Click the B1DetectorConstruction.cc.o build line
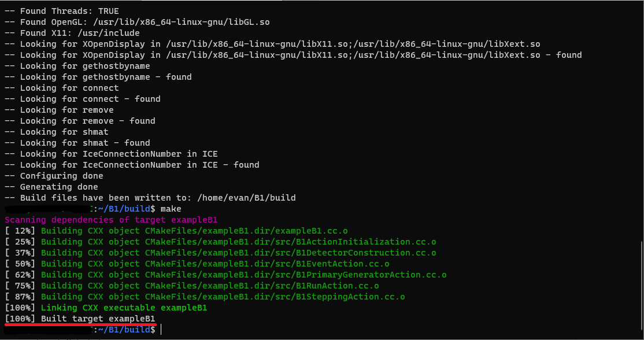The width and height of the screenshot is (644, 340). point(238,253)
